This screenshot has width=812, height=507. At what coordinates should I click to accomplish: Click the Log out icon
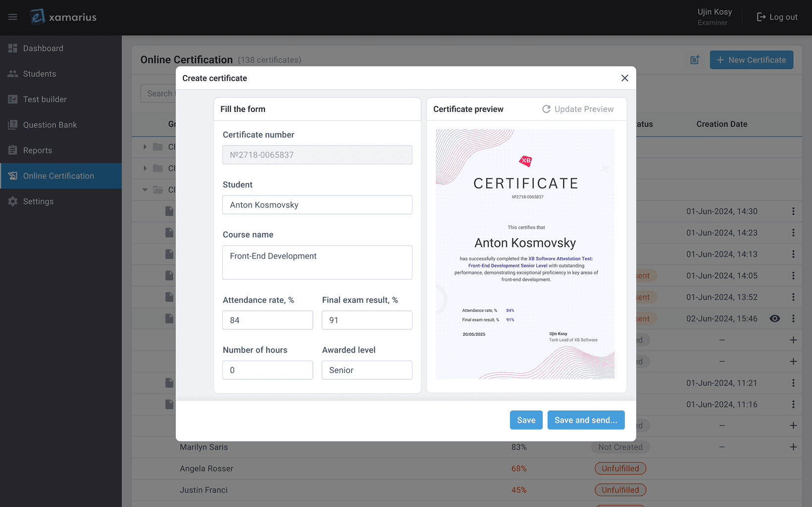(761, 17)
